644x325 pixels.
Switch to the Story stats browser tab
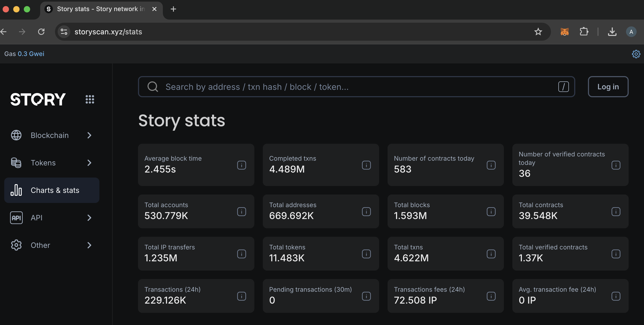[100, 9]
